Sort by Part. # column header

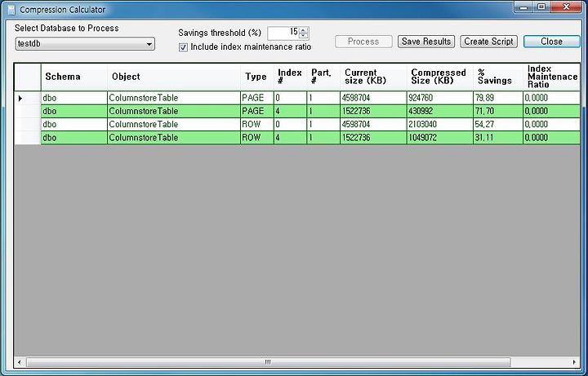[x=323, y=77]
